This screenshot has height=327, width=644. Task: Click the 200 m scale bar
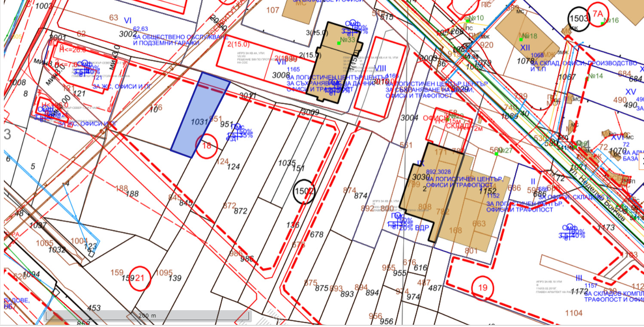click(147, 316)
